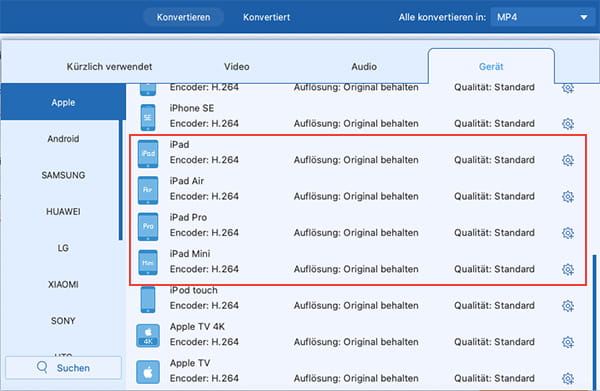This screenshot has width=600, height=391.
Task: Open settings gear for Apple TV 4K preset
Action: point(568,342)
